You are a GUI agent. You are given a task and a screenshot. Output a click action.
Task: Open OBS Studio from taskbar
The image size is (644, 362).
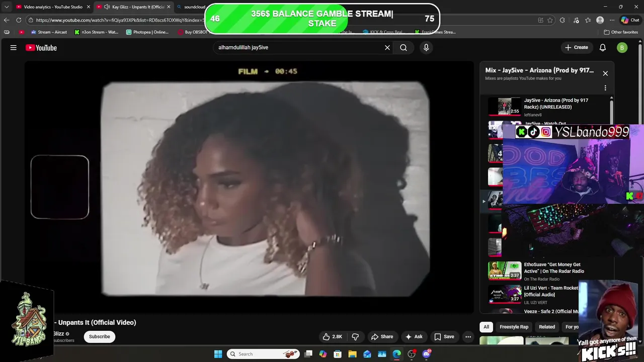(412, 354)
